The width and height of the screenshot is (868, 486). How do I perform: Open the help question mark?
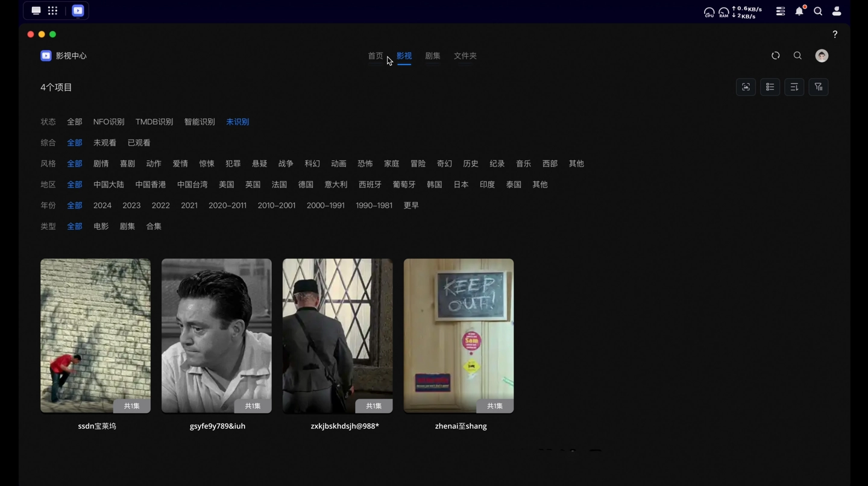pos(835,34)
